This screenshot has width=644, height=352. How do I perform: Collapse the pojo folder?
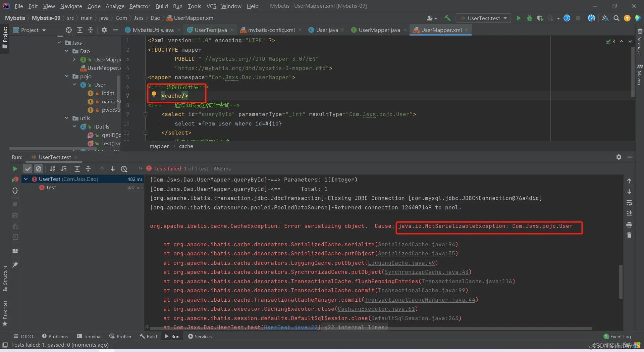[67, 76]
